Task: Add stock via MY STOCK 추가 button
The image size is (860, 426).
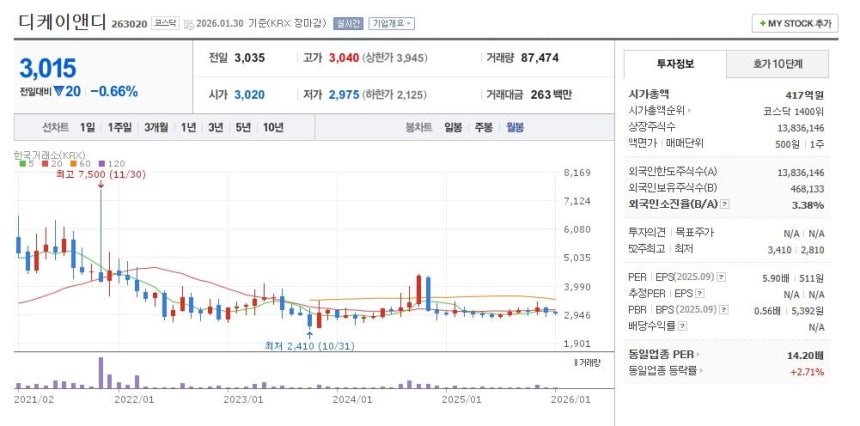Action: point(795,24)
